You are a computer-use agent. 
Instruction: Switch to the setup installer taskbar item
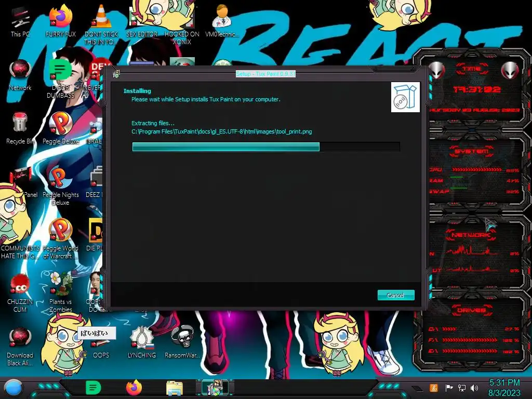click(x=215, y=388)
